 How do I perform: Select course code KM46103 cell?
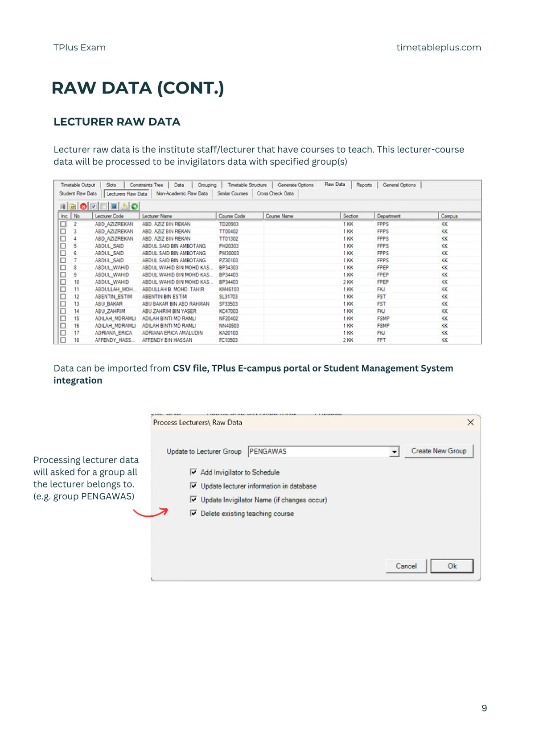tap(229, 290)
